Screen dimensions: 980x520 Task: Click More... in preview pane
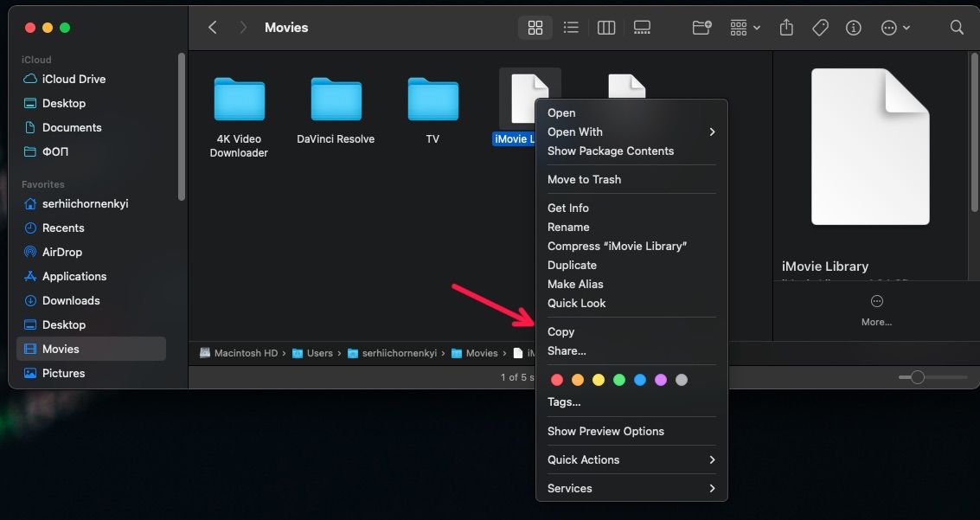click(x=876, y=311)
